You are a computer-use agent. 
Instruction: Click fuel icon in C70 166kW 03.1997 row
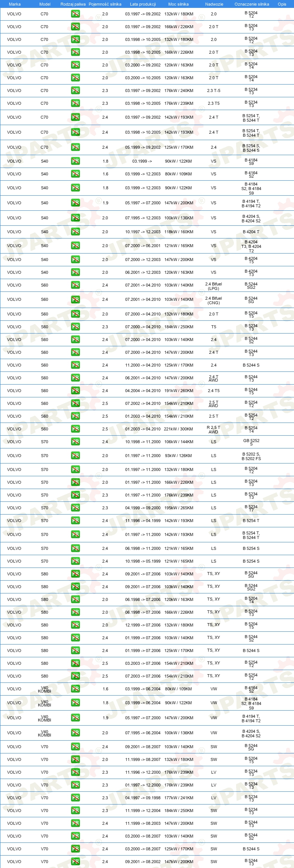tap(75, 27)
